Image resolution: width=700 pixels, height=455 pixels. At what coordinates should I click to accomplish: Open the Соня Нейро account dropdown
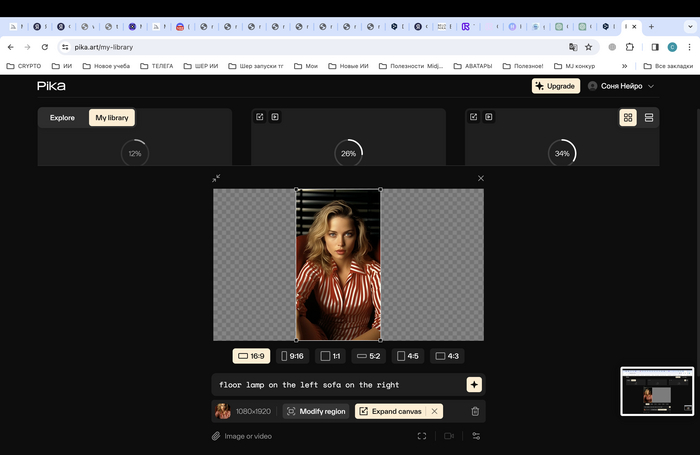pos(622,86)
